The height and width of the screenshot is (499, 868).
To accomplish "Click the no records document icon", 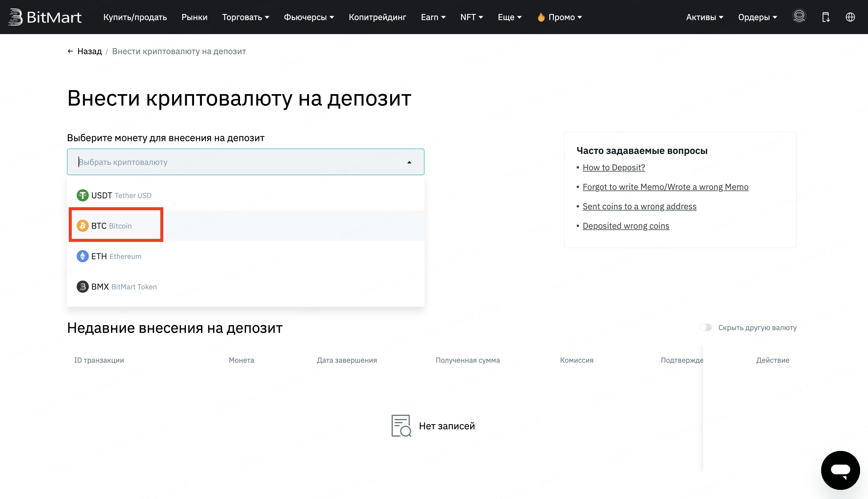I will (x=401, y=426).
